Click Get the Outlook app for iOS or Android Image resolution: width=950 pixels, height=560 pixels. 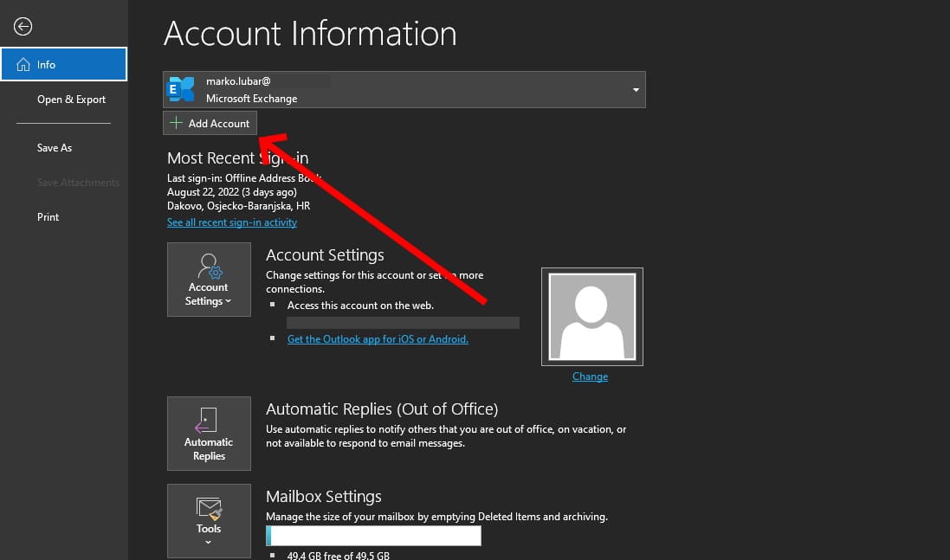coord(378,338)
